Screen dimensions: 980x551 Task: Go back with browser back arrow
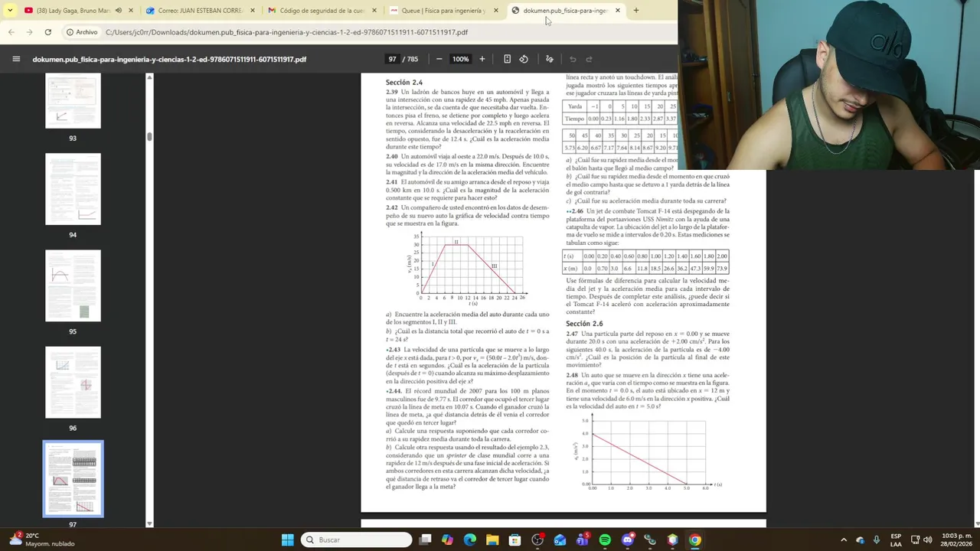tap(11, 32)
